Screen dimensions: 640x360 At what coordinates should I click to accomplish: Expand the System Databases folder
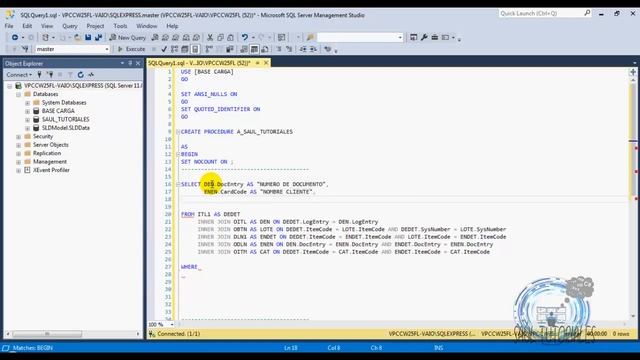click(27, 103)
